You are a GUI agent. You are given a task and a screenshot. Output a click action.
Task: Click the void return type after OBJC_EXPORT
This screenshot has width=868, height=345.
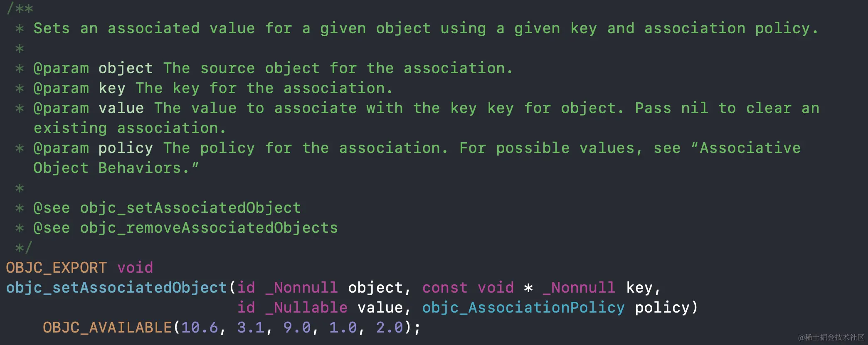[x=135, y=268]
